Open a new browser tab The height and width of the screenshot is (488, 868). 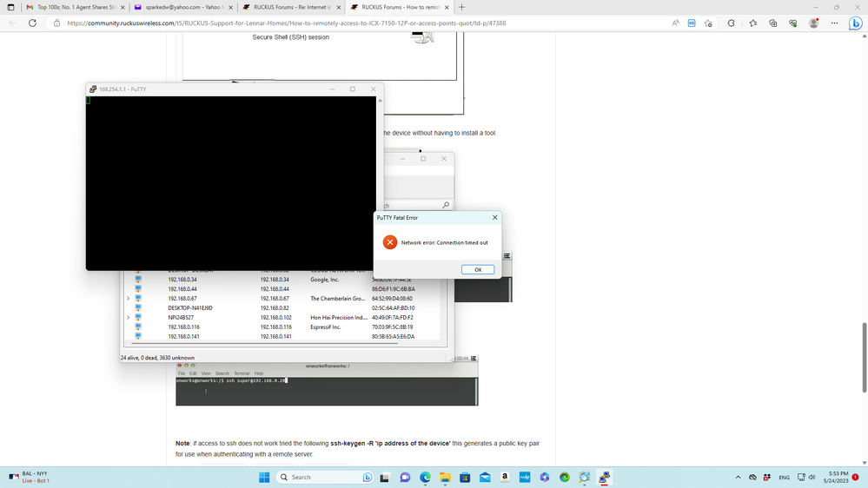pos(462,7)
